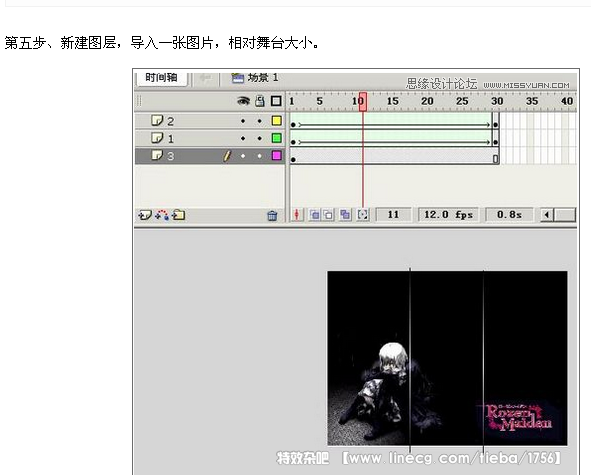Lock layer 1 using its lock dot
Viewport: 591px width, 475px height.
pos(260,138)
